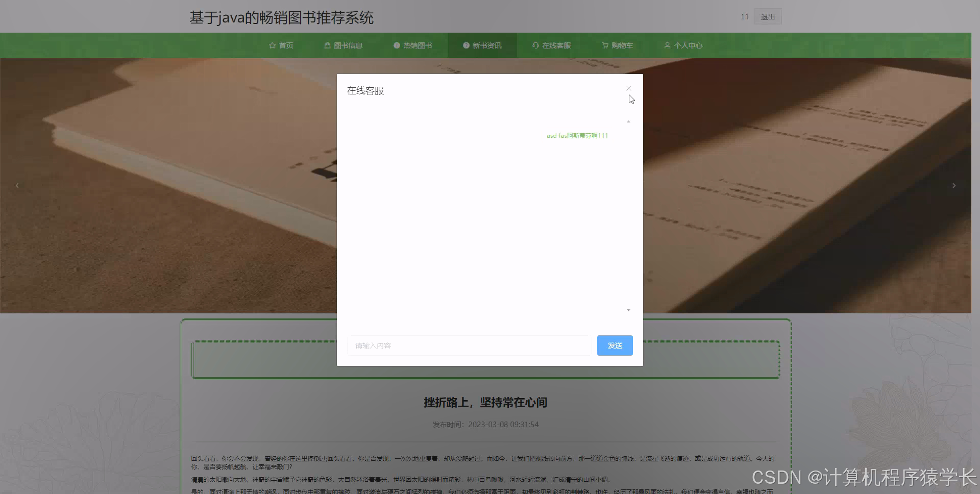Click the right carousel arrow

click(x=953, y=185)
